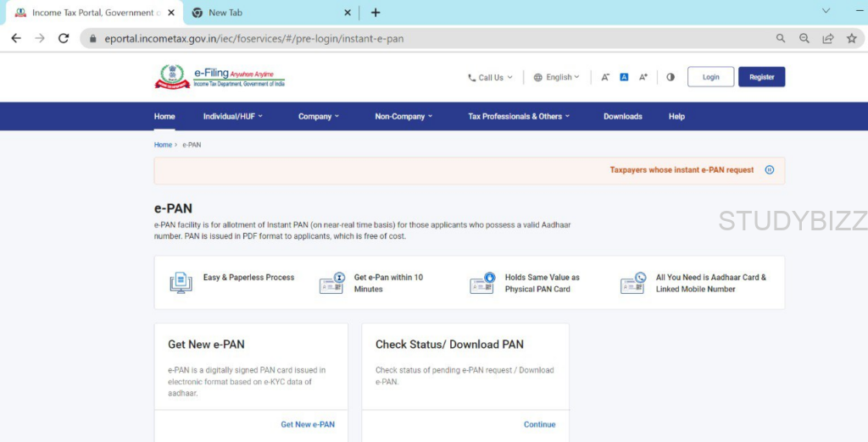Expand the Call Us dropdown

click(490, 77)
